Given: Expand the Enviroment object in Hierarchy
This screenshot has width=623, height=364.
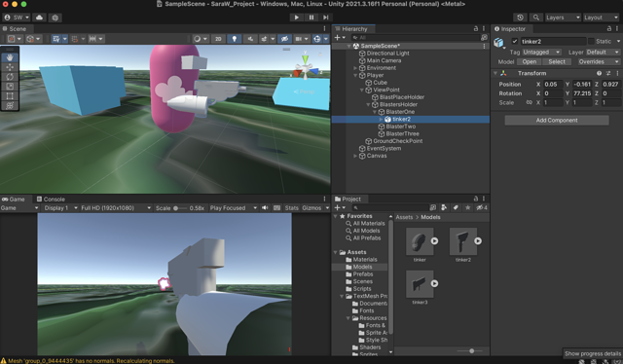Looking at the screenshot, I should 355,68.
